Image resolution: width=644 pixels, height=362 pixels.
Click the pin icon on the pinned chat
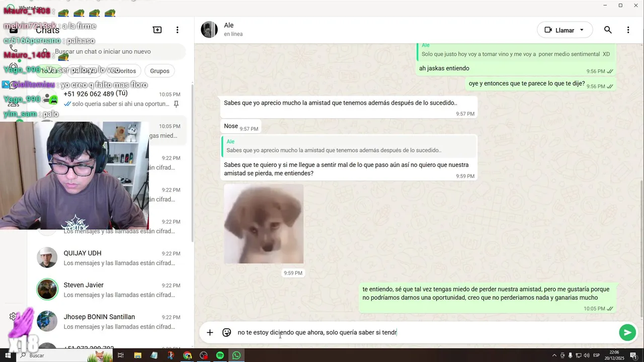[176, 104]
